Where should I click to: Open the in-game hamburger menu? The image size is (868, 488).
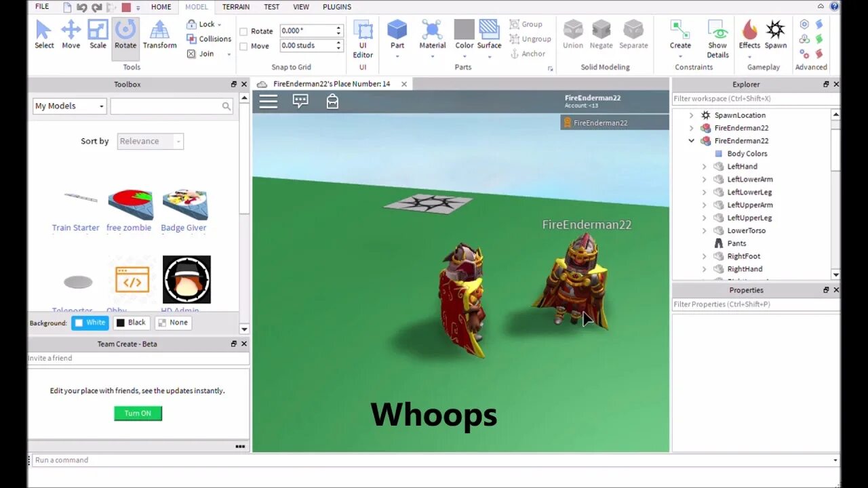[x=269, y=102]
